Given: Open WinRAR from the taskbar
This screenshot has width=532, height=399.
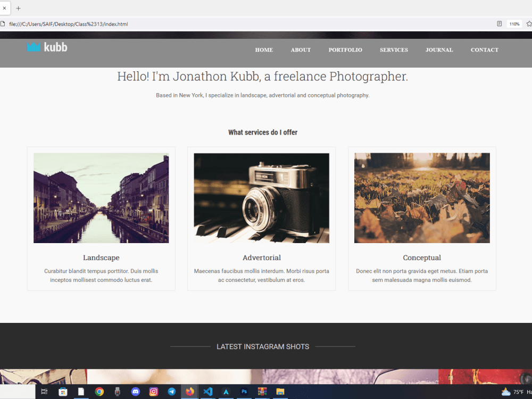Looking at the screenshot, I should pos(262,392).
